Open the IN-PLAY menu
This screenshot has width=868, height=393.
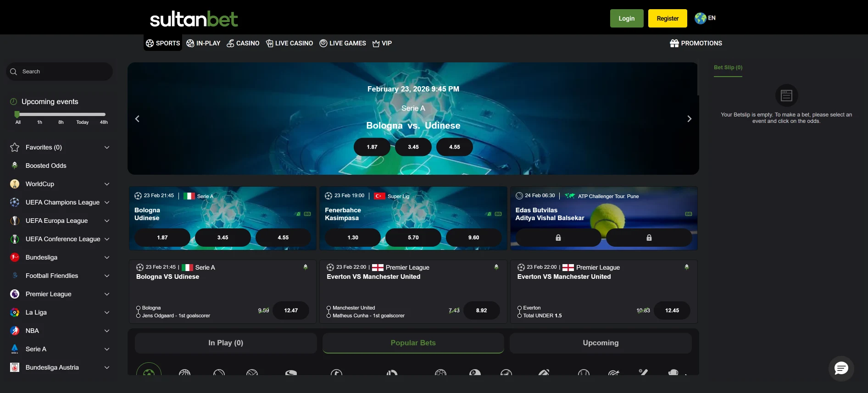[203, 43]
